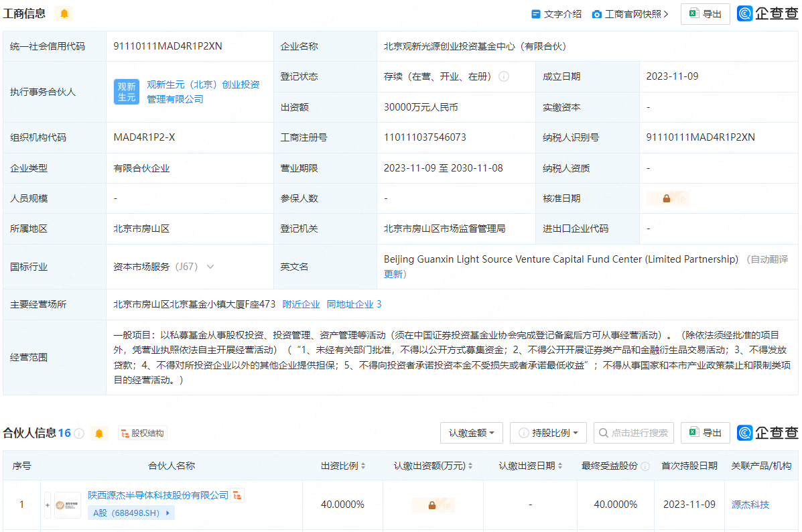Open the 文字介绍 view
This screenshot has height=532, width=802.
coord(556,14)
